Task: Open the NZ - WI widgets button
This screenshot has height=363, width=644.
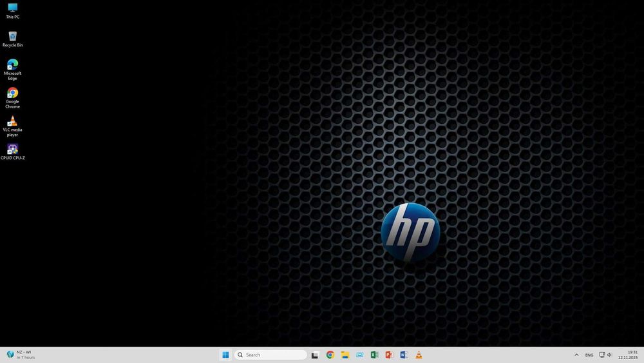Action: (x=21, y=355)
